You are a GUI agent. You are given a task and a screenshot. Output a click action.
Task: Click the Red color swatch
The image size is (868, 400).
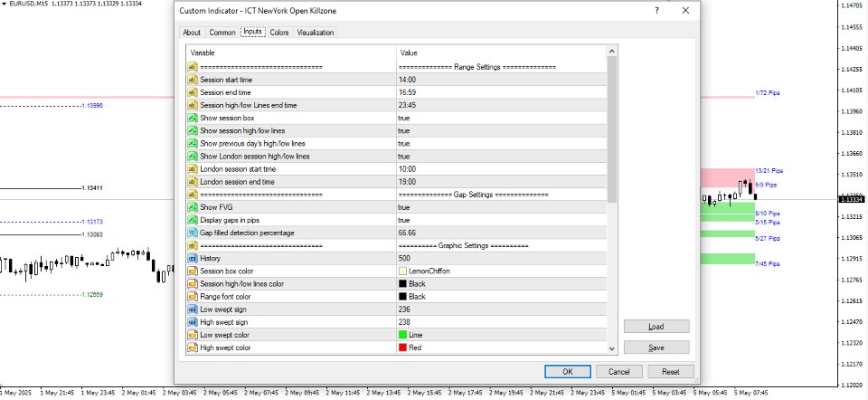click(403, 348)
